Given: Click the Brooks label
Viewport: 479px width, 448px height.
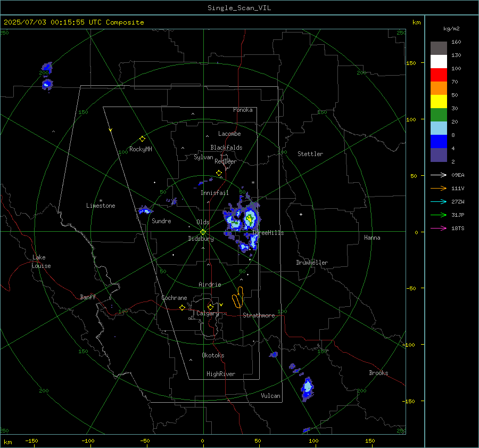Looking at the screenshot, I should pyautogui.click(x=378, y=373).
